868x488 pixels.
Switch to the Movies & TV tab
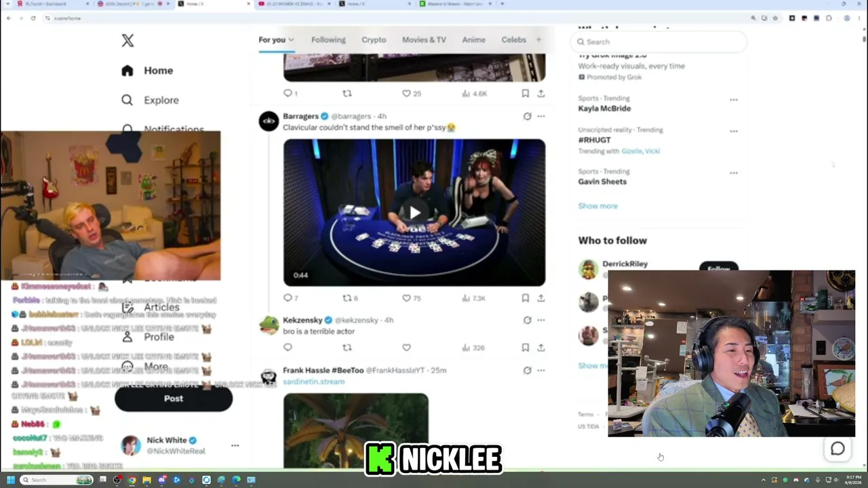click(424, 39)
